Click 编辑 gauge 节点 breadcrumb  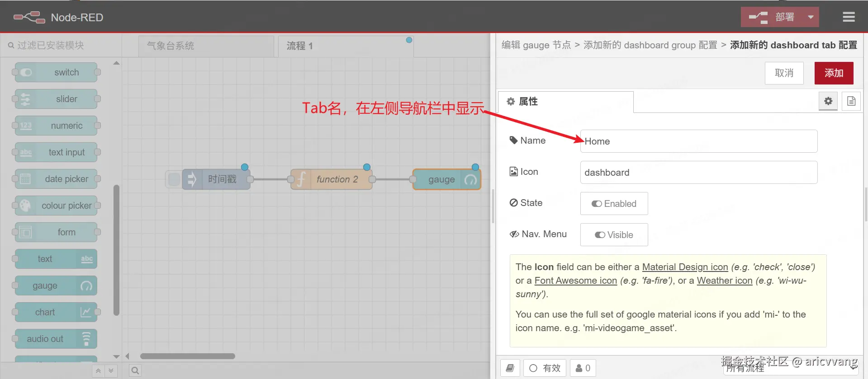coord(536,45)
